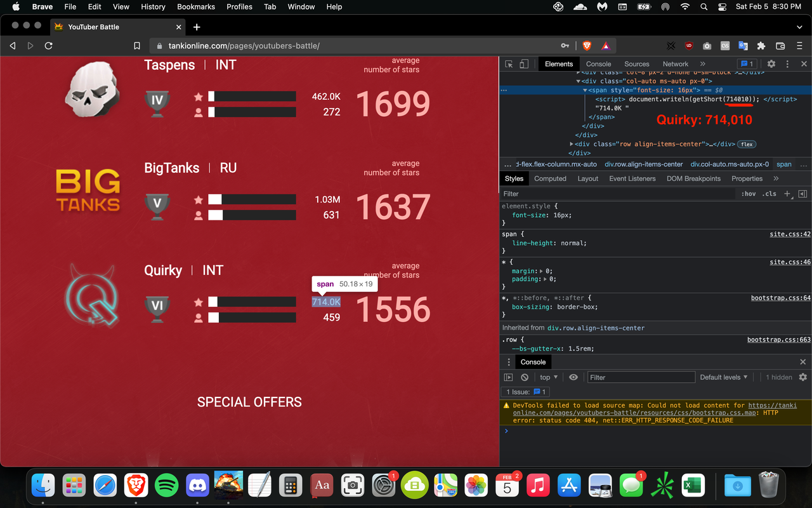Toggle the device toolbar icon in DevTools
Screen dimensions: 812x508
coord(524,64)
